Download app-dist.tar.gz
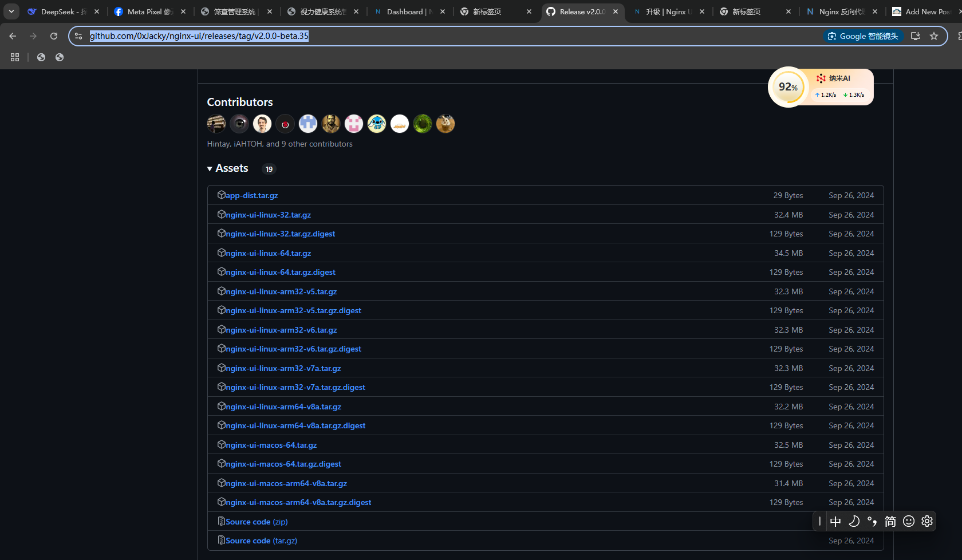Screen dimensions: 962x560 [251, 195]
